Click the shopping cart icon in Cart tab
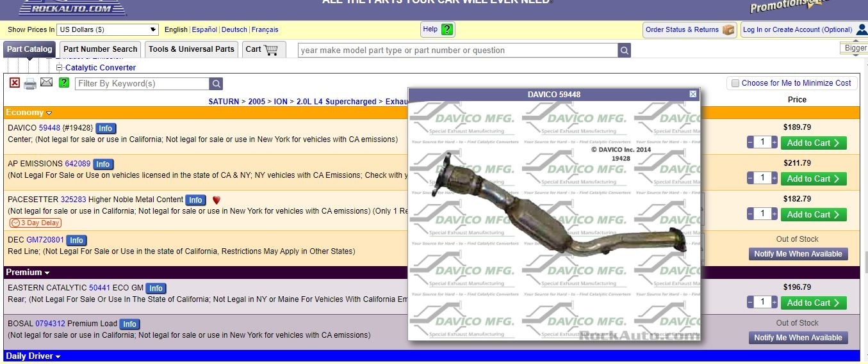 [271, 49]
